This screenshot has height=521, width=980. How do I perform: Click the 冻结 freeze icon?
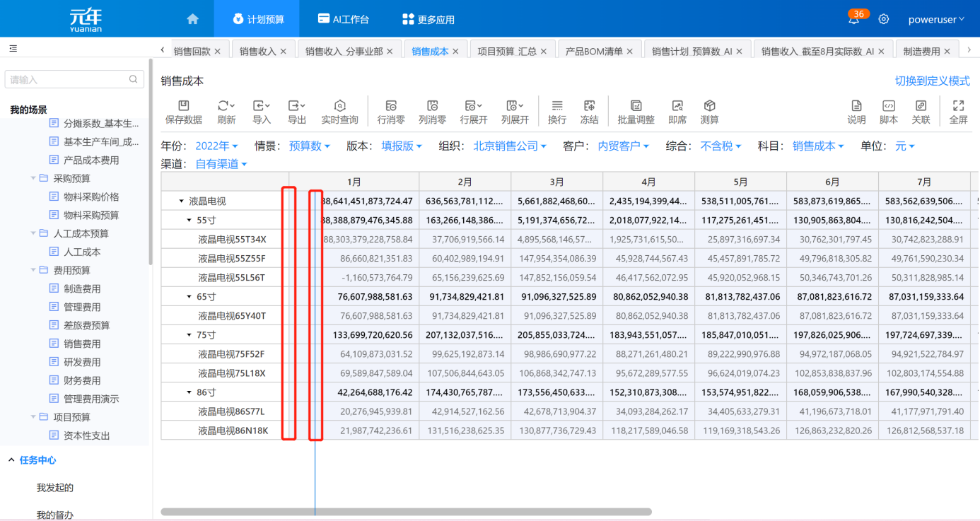589,106
